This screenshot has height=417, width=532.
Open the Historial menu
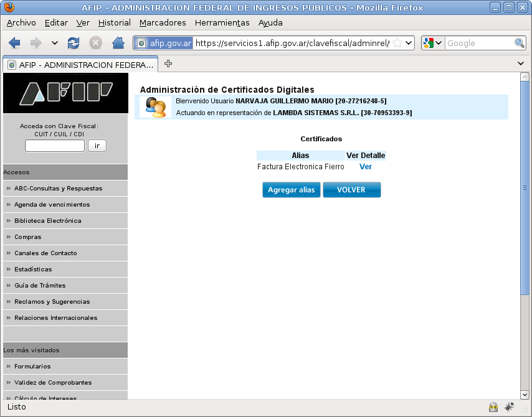115,22
